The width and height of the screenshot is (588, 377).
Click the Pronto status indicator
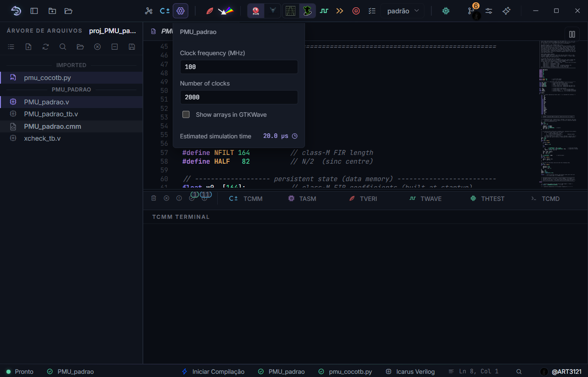[20, 371]
